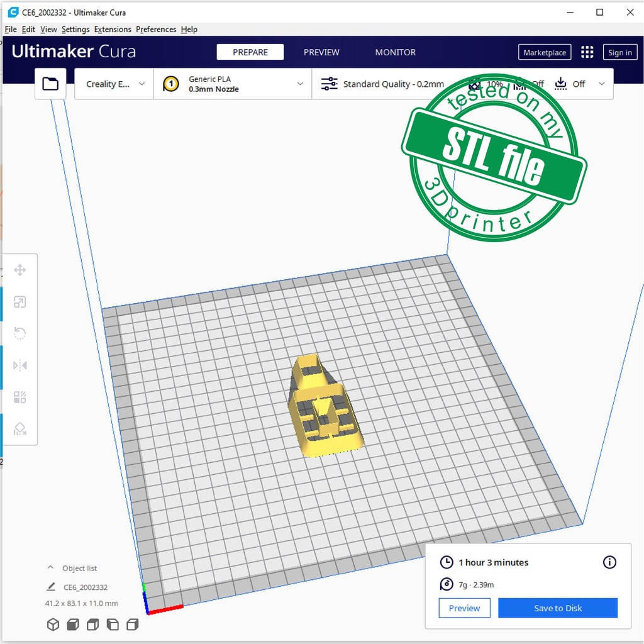Switch to 3D perspective view cube icon
The image size is (644, 644).
pos(53,625)
